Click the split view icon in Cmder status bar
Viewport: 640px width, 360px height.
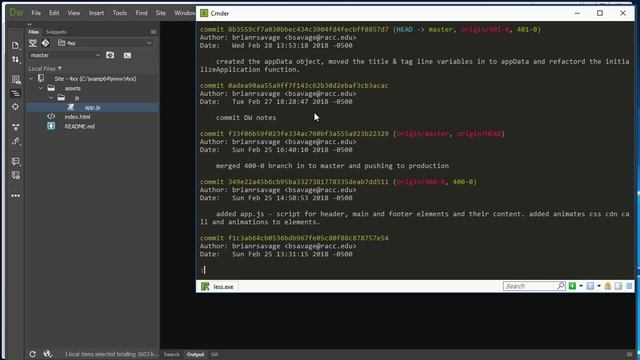tap(618, 286)
